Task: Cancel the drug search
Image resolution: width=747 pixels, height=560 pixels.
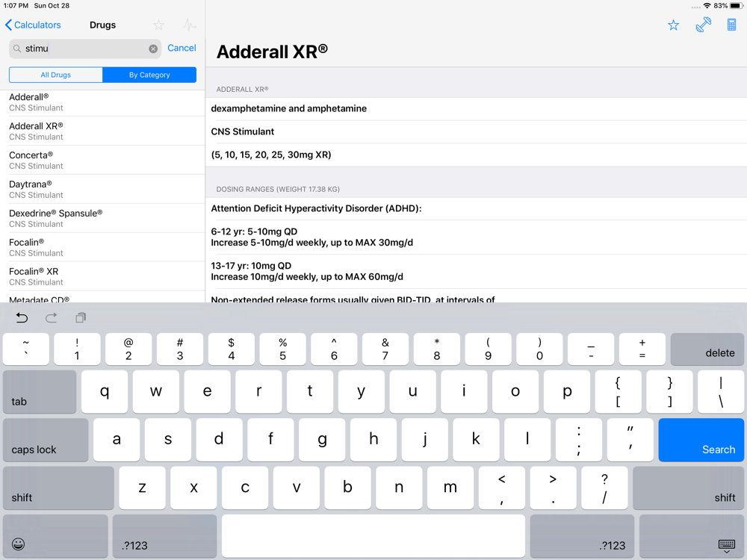Action: (182, 48)
